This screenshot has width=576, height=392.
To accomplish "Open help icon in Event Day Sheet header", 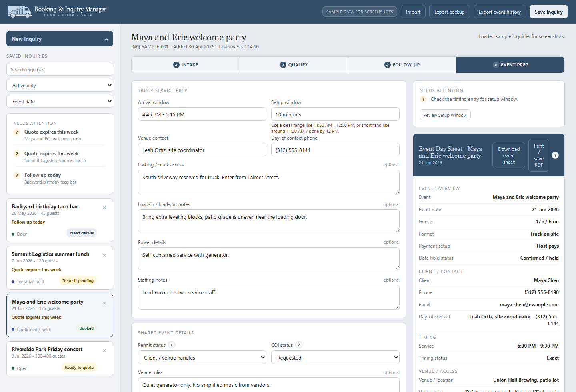I will (x=555, y=155).
